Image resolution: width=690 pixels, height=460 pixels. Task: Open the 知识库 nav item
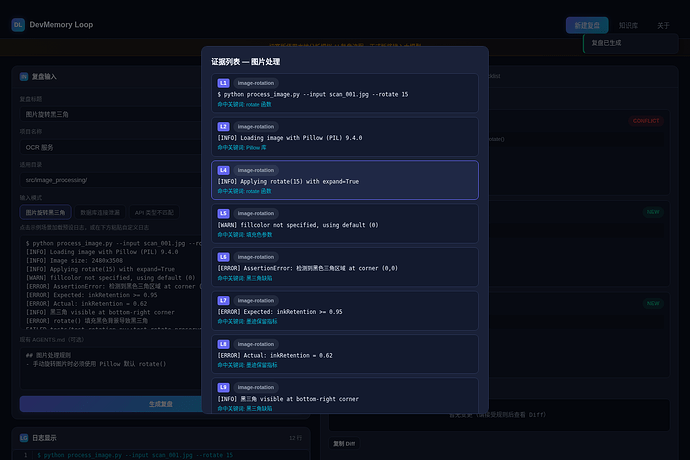[628, 26]
